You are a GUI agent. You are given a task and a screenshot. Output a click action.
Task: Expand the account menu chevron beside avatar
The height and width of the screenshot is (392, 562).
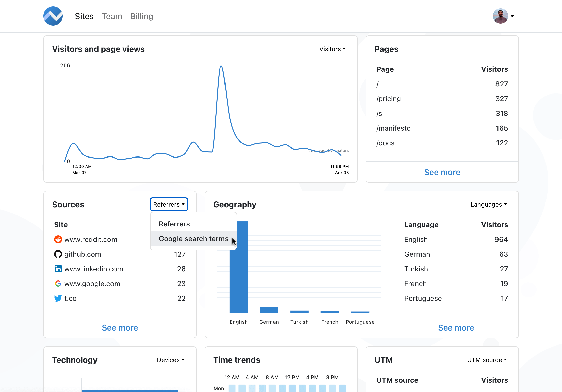pyautogui.click(x=513, y=16)
